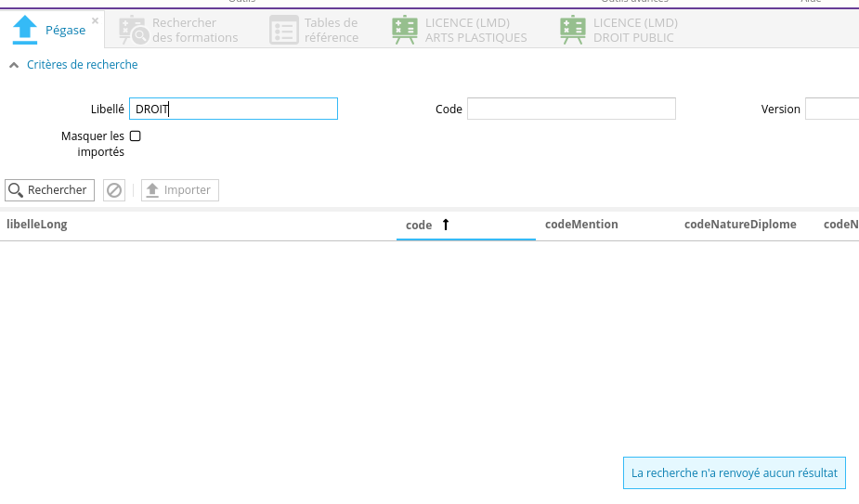Click the cancel circle-slash icon
859x504 pixels.
(x=114, y=190)
